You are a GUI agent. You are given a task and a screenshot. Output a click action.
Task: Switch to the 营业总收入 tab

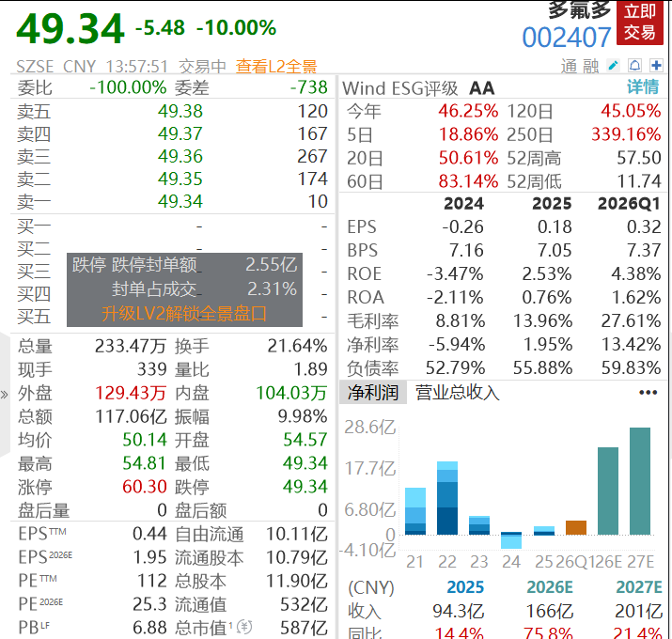[x=457, y=392]
